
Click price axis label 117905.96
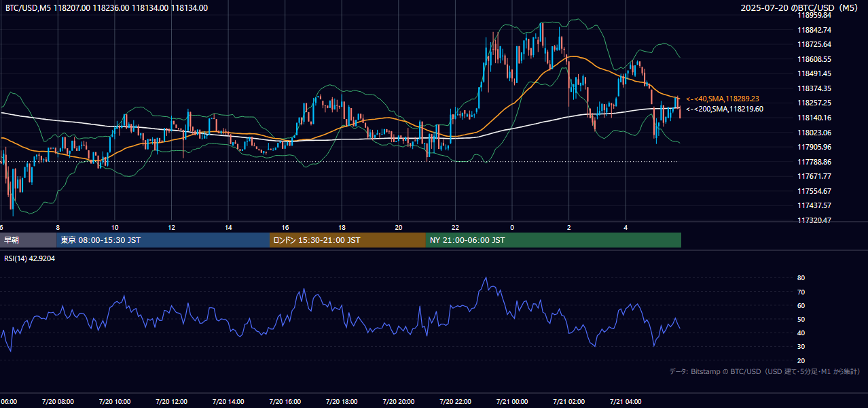tap(815, 147)
